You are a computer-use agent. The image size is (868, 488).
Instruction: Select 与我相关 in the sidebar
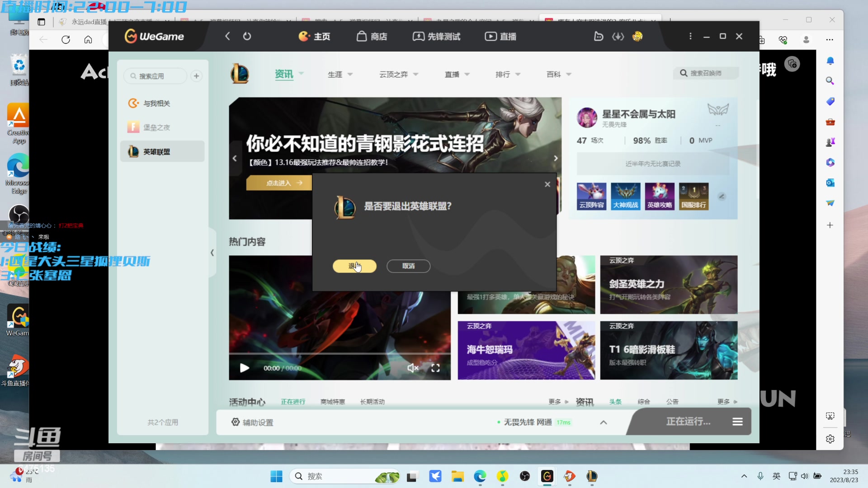162,103
